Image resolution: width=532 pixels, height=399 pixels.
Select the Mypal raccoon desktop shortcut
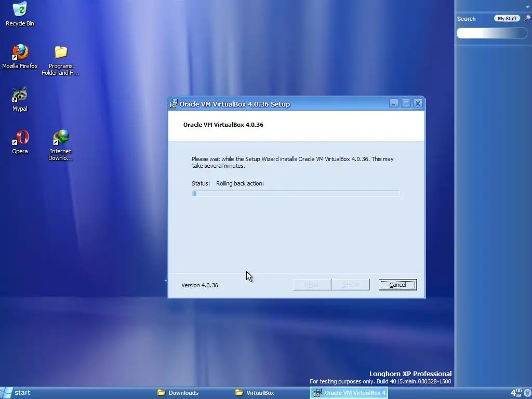click(20, 99)
